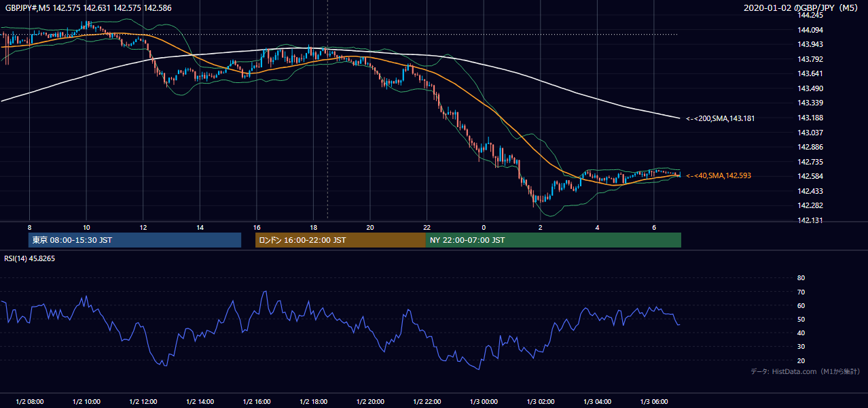868x408 pixels.
Task: Click hour label 16 under the price chart
Action: [257, 227]
